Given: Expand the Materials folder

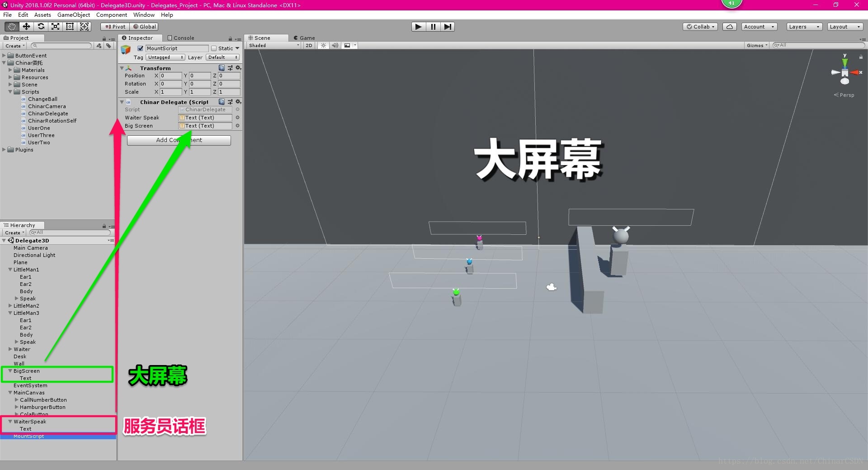Looking at the screenshot, I should [10, 70].
